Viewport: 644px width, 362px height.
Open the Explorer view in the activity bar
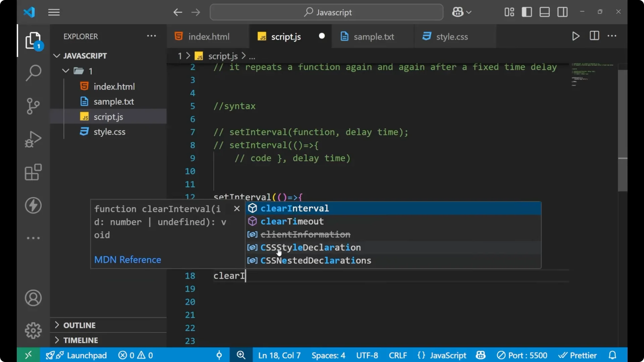point(33,40)
